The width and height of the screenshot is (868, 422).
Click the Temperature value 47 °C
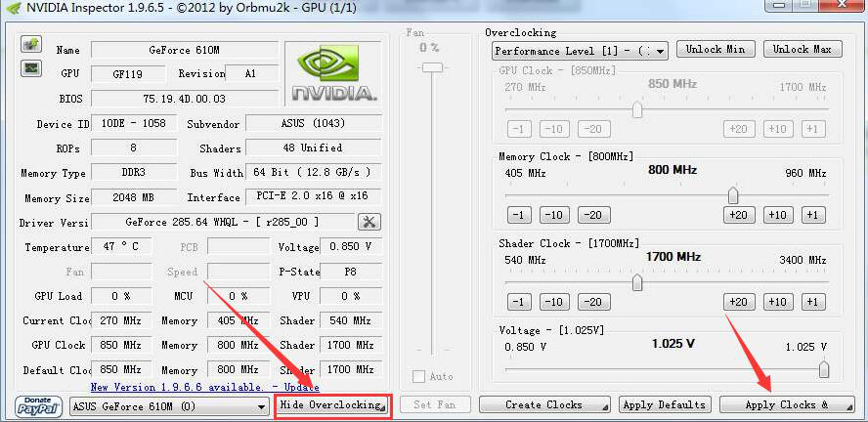[120, 247]
